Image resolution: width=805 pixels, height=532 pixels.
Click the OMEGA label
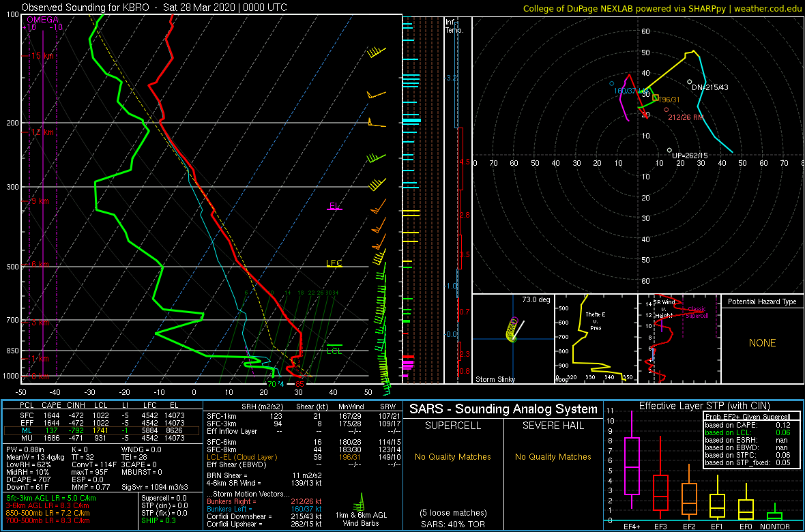pos(43,20)
